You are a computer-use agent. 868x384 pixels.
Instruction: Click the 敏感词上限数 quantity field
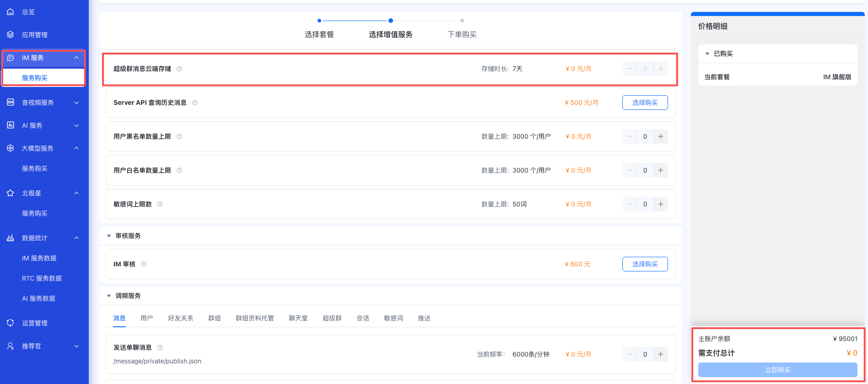(x=645, y=204)
